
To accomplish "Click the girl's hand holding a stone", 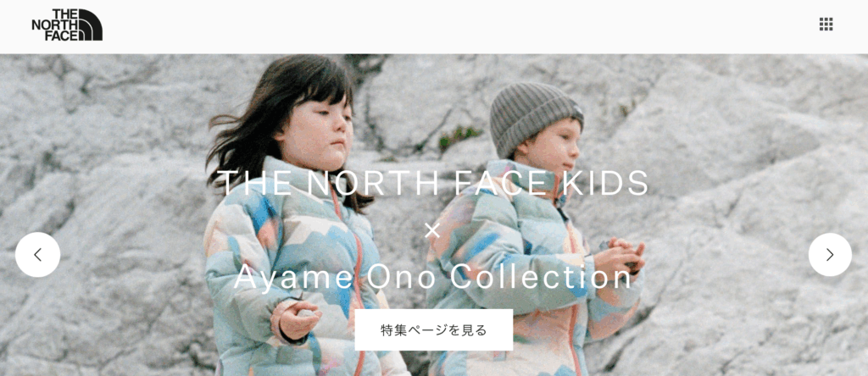I will (x=298, y=319).
